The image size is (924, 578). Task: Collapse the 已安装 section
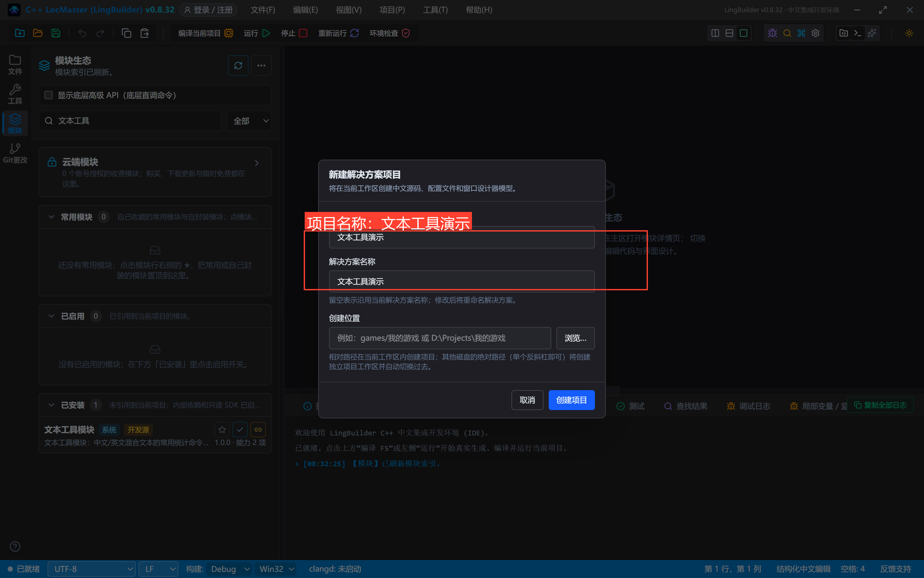click(51, 405)
